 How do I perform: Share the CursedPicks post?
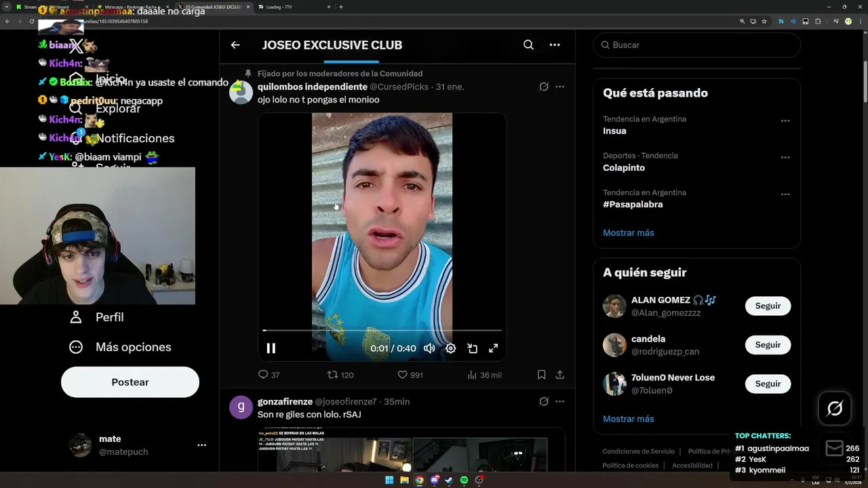click(x=560, y=375)
